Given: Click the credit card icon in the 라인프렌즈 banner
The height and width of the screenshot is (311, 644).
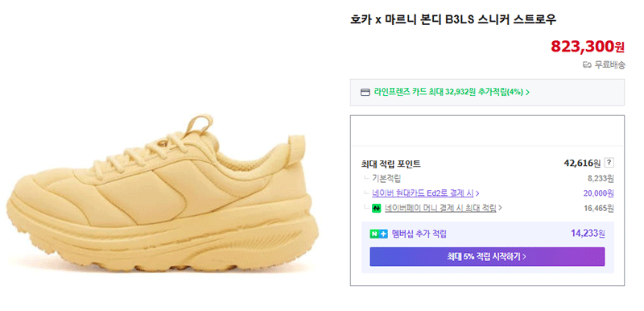Looking at the screenshot, I should [x=365, y=92].
